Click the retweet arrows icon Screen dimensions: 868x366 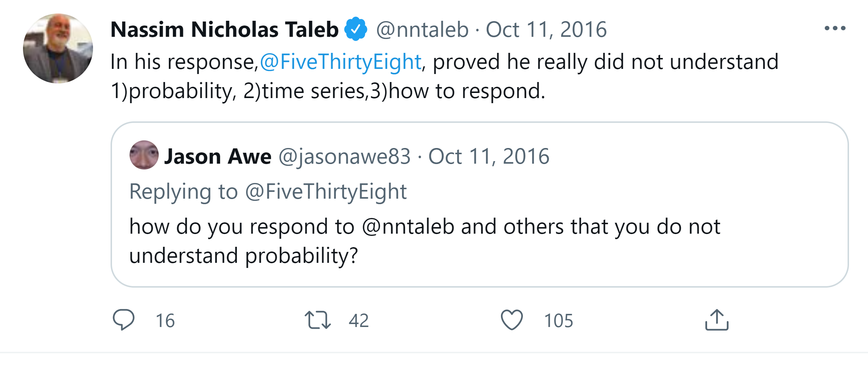[318, 320]
